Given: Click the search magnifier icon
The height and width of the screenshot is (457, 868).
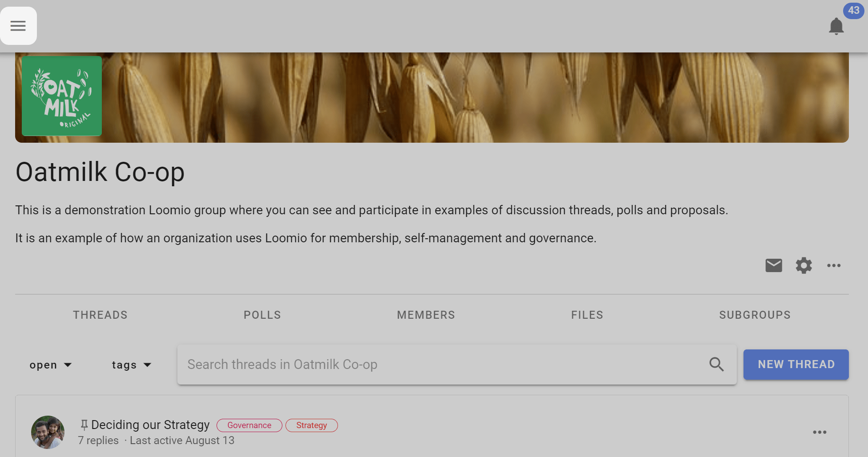Looking at the screenshot, I should [716, 365].
